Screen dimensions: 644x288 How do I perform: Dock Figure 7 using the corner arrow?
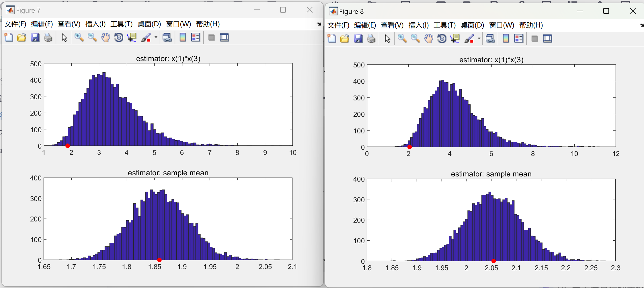pyautogui.click(x=319, y=24)
